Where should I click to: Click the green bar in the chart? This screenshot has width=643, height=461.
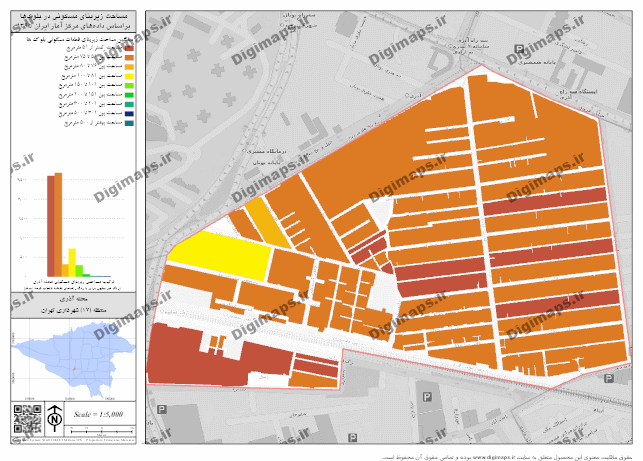(79, 271)
